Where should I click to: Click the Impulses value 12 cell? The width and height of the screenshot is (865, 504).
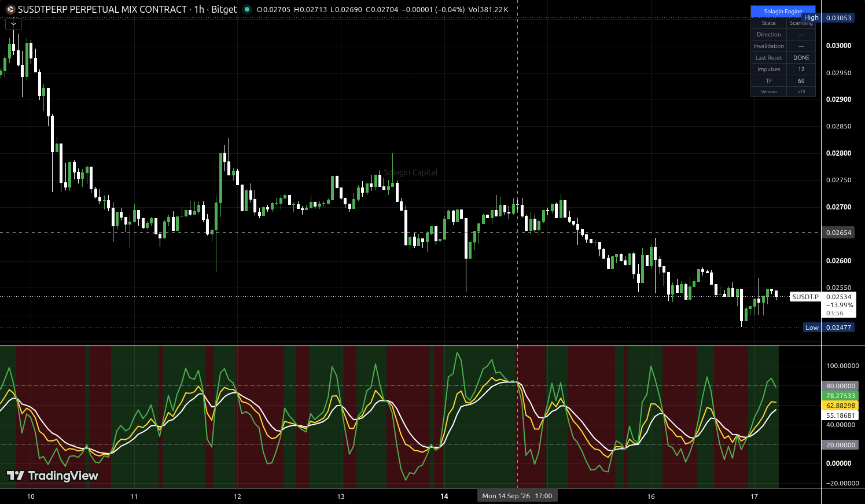pyautogui.click(x=801, y=69)
